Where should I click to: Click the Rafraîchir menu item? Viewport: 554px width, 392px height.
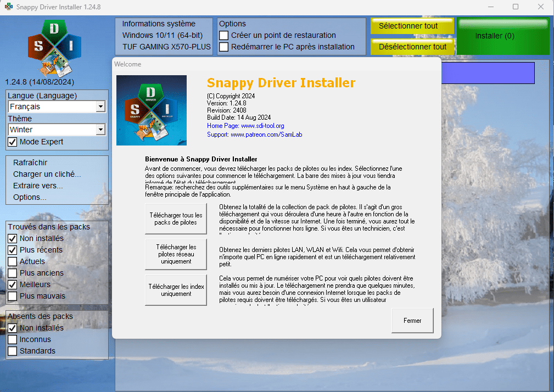[x=30, y=163]
